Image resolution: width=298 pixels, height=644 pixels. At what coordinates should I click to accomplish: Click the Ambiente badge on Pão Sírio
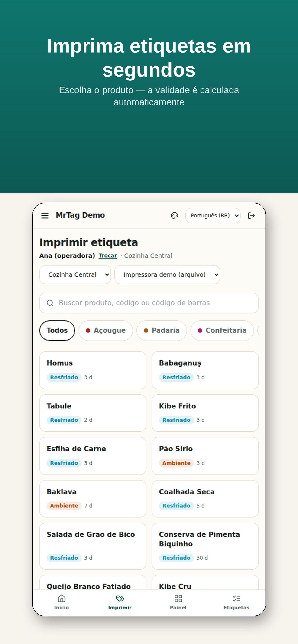(x=176, y=463)
